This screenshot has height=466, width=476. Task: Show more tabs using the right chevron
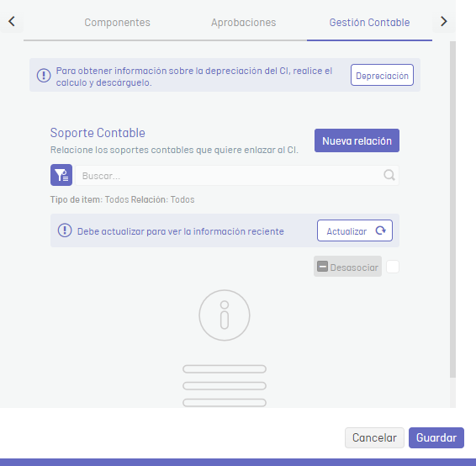click(444, 21)
